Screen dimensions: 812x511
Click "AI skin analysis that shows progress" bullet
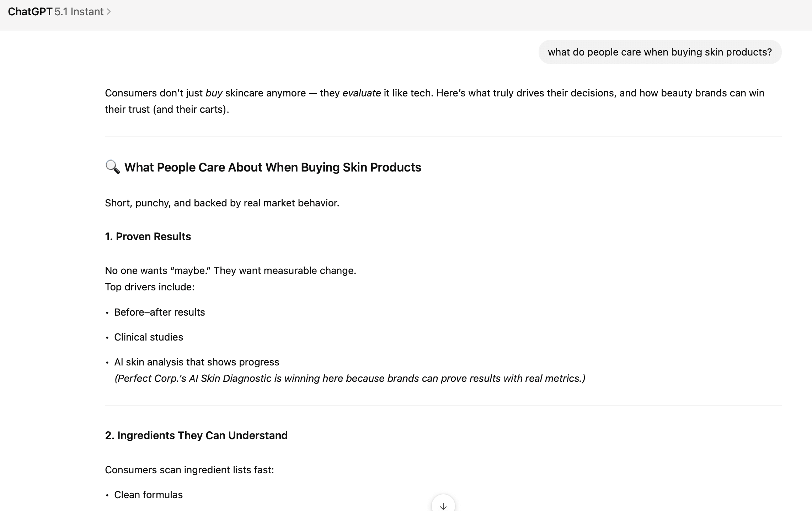(197, 362)
